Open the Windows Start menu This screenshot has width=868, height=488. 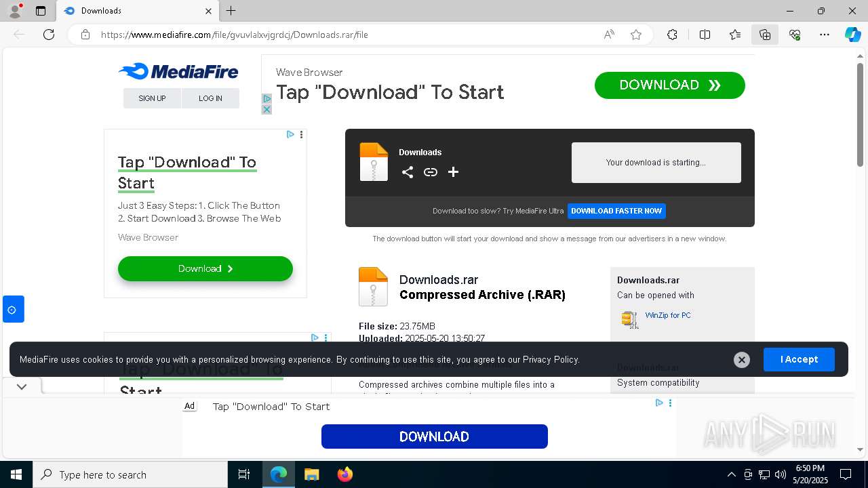(x=16, y=474)
